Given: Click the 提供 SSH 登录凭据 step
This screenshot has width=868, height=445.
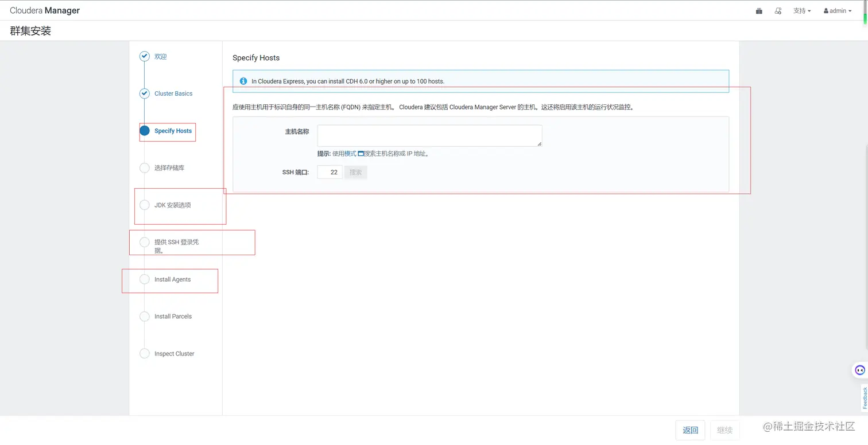Looking at the screenshot, I should coord(177,246).
